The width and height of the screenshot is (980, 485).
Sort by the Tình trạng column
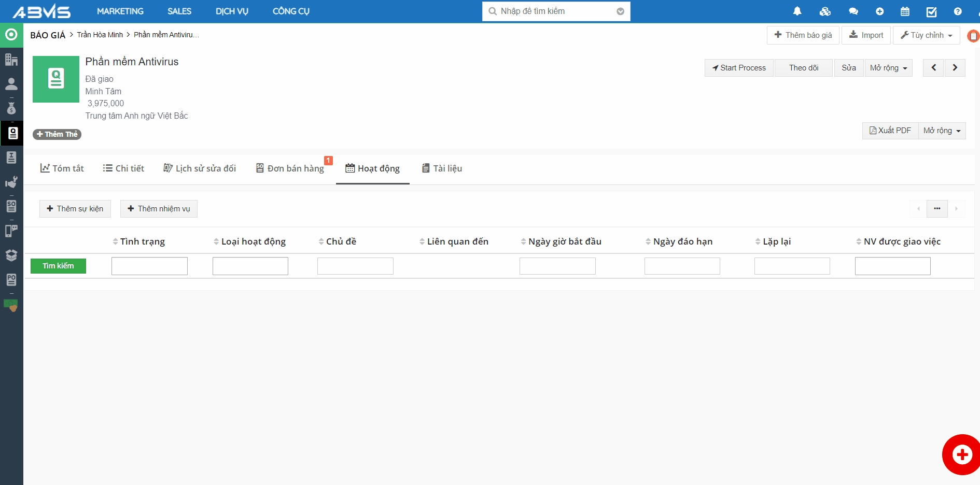tap(142, 241)
